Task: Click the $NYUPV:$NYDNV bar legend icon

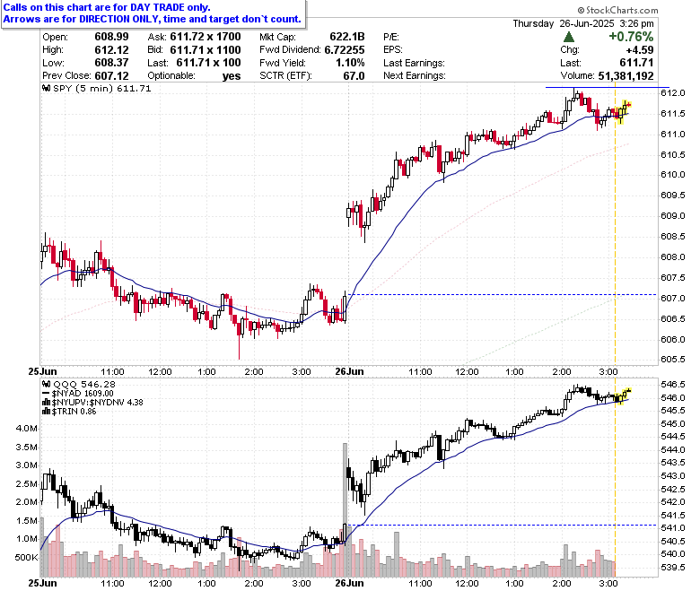Action: (x=46, y=403)
